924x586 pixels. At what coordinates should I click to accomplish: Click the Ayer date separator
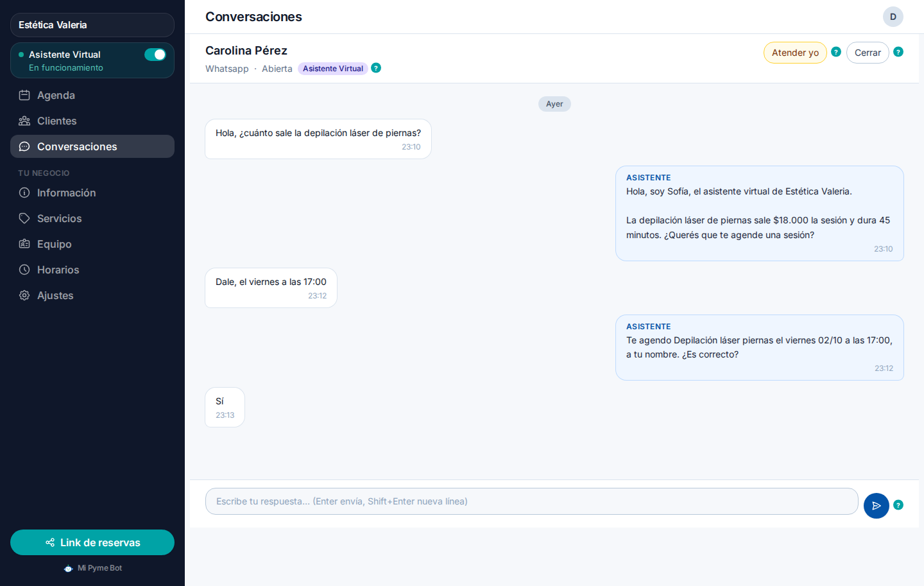[x=554, y=104]
